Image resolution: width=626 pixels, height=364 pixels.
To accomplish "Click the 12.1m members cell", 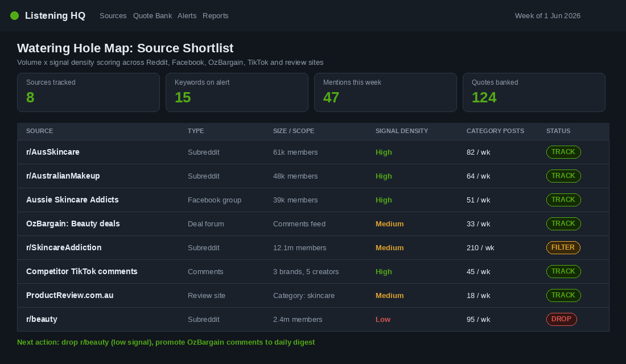I will coord(299,248).
